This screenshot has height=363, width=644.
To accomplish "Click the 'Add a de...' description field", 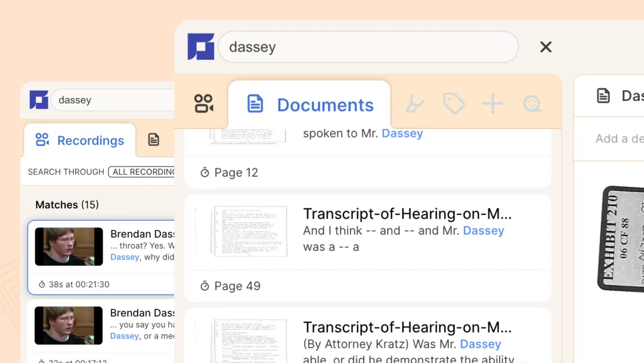I will pos(620,139).
